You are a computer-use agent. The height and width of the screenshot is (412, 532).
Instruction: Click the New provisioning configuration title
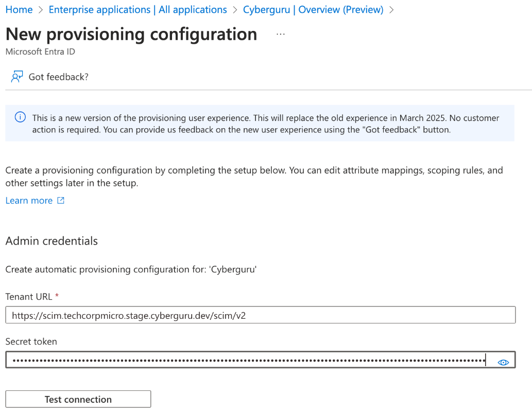tap(131, 35)
